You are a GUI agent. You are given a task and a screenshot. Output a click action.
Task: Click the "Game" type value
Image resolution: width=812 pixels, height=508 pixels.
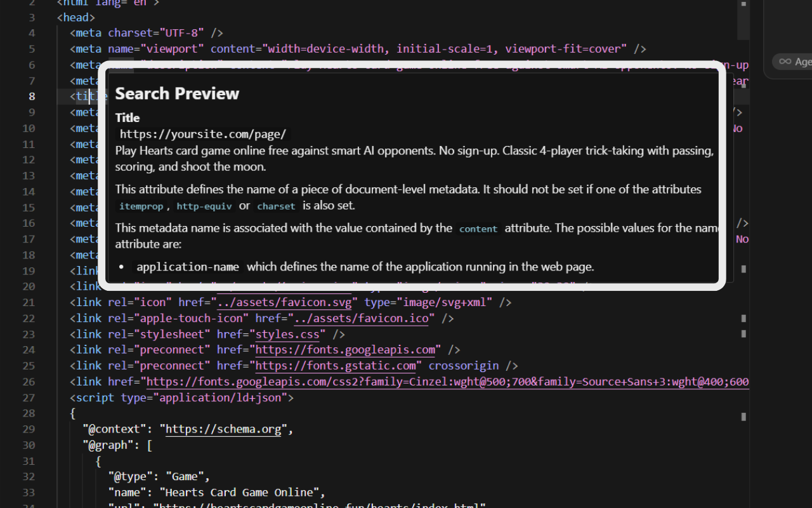[x=185, y=477]
